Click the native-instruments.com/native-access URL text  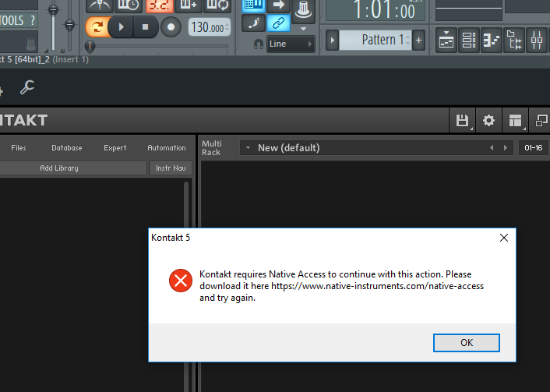tap(377, 286)
